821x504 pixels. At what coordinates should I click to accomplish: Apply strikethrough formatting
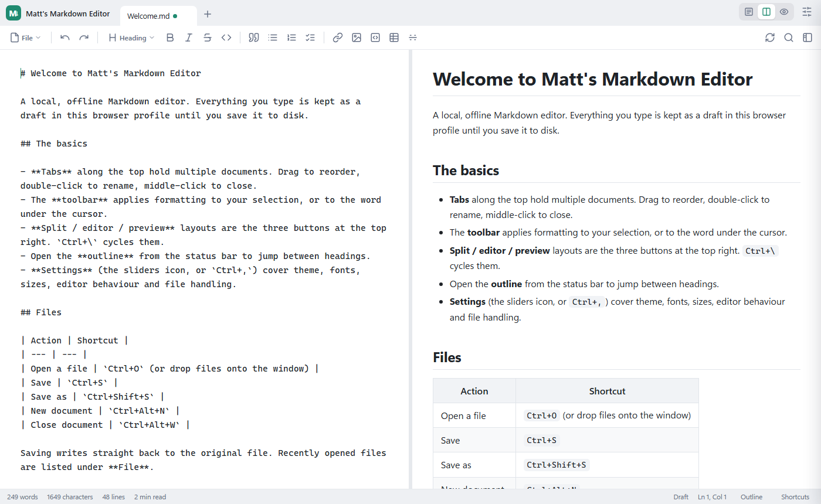(208, 38)
